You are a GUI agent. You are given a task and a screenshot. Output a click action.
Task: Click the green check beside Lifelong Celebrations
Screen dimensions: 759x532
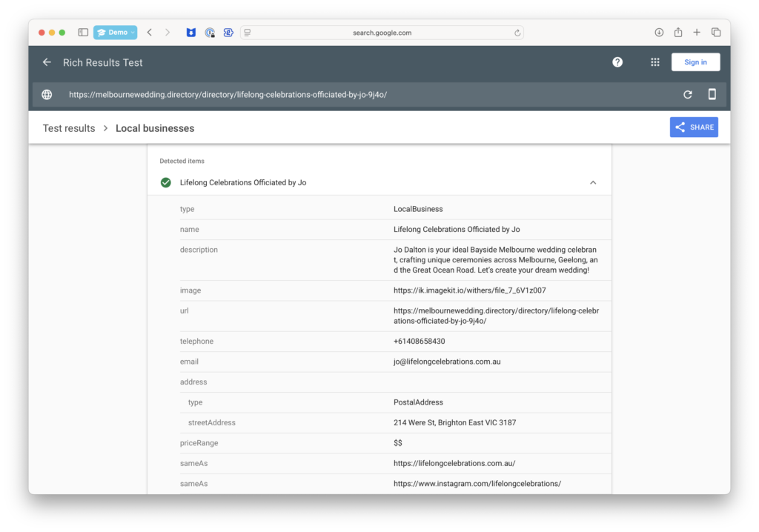coord(165,182)
